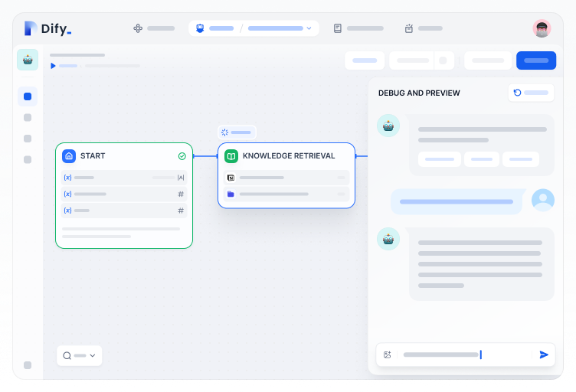Click the robot app icon in left sidebar
Image resolution: width=576 pixels, height=392 pixels.
click(x=28, y=60)
